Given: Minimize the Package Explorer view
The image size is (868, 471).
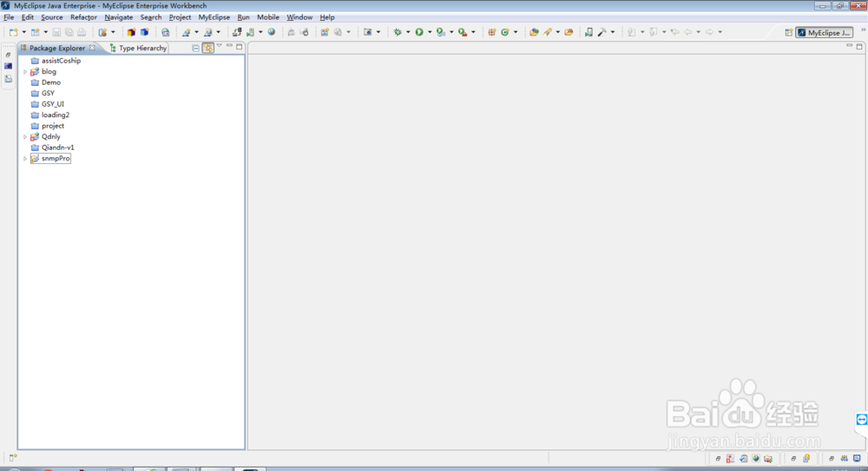Looking at the screenshot, I should (229, 46).
